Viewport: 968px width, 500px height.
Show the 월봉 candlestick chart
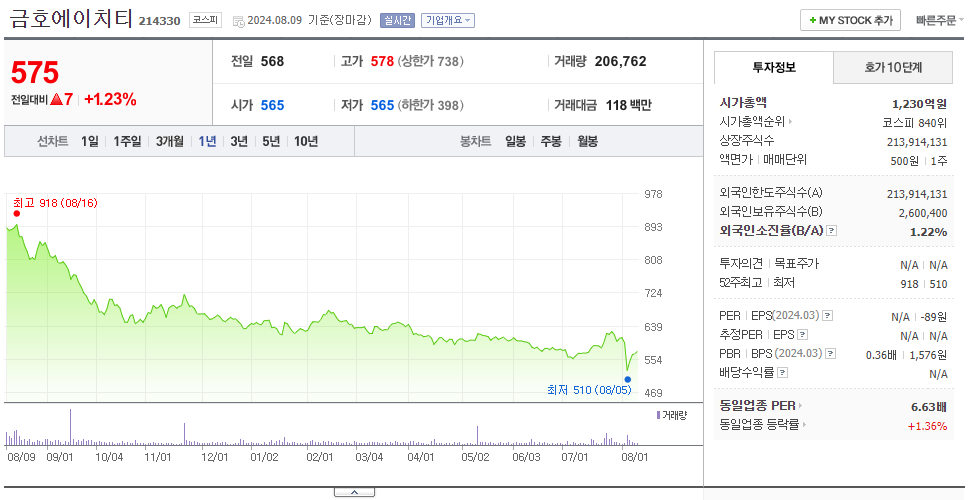click(588, 141)
